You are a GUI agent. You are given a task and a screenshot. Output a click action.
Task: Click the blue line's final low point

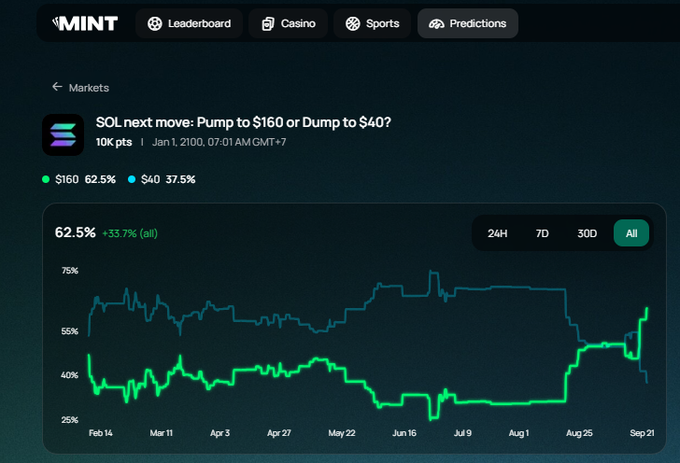pos(647,382)
